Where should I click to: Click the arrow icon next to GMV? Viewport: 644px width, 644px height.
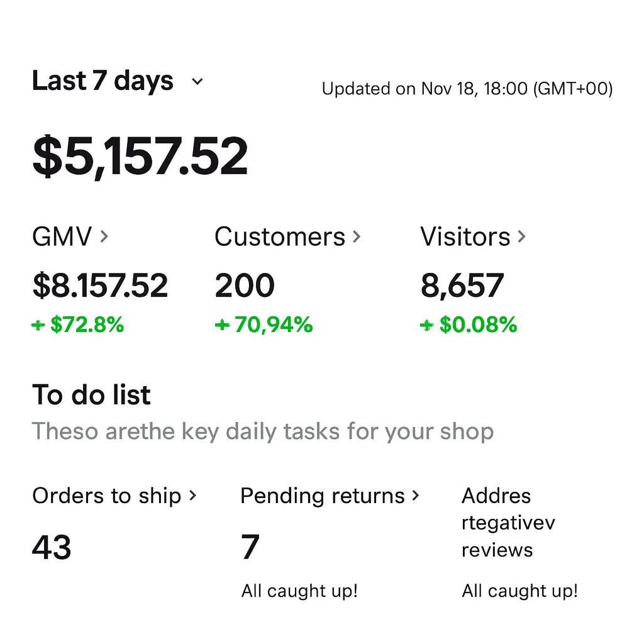pos(104,236)
